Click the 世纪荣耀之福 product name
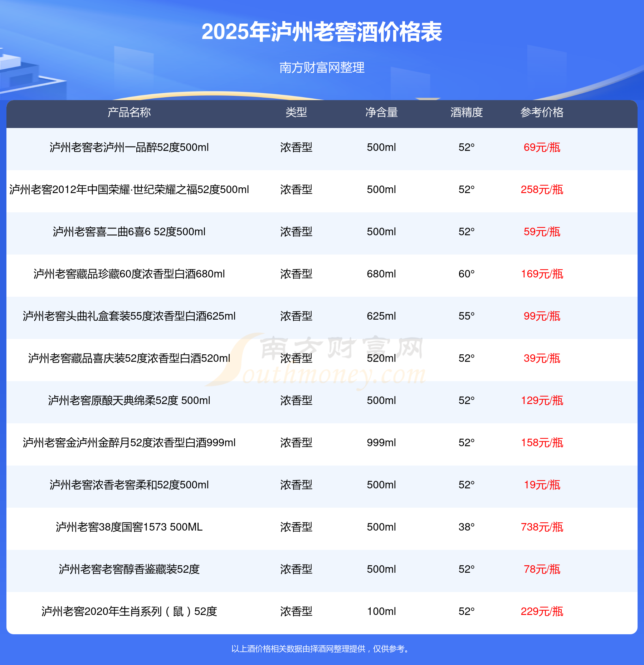Viewport: 644px width, 665px height. pos(129,189)
